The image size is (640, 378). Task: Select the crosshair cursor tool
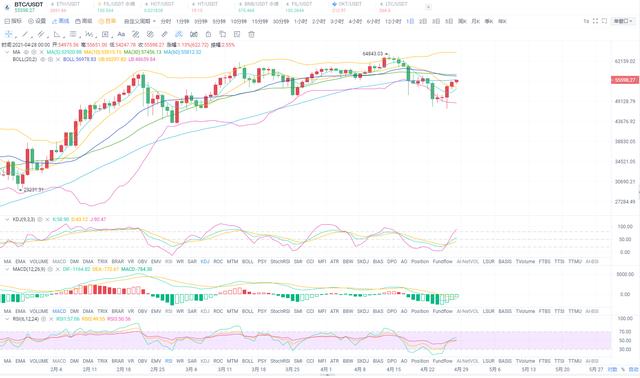(x=8, y=34)
